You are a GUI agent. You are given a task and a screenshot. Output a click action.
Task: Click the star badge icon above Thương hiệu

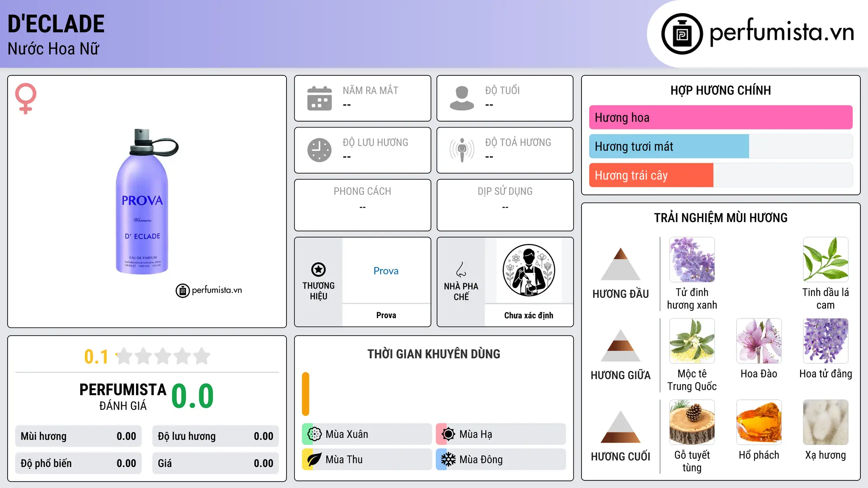318,269
